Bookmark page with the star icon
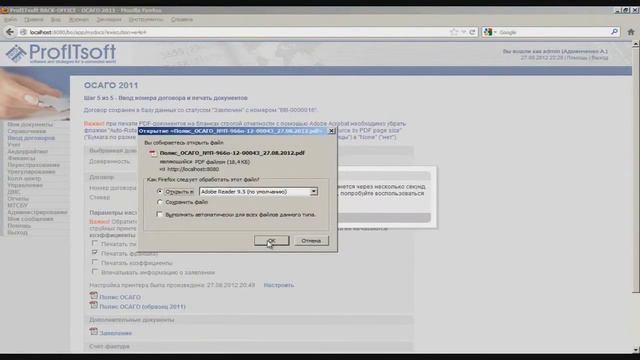Screen dimensions: 640x360 coord(454,32)
